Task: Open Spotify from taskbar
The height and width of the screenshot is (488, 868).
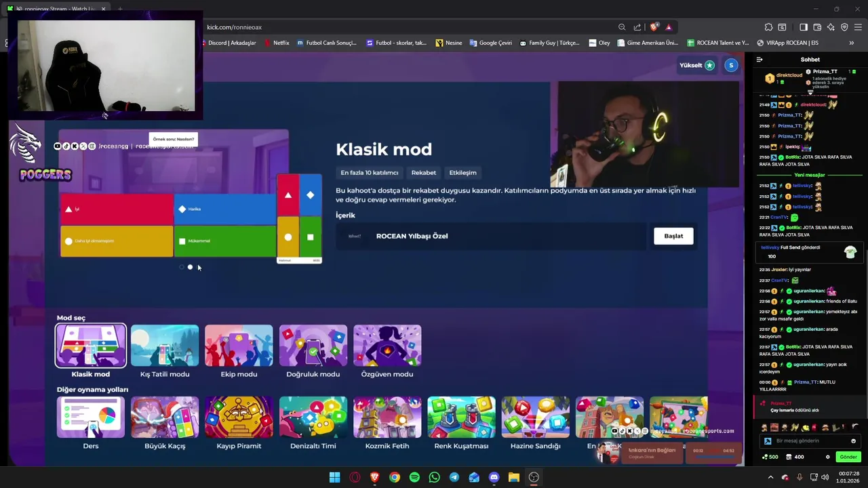Action: click(414, 477)
